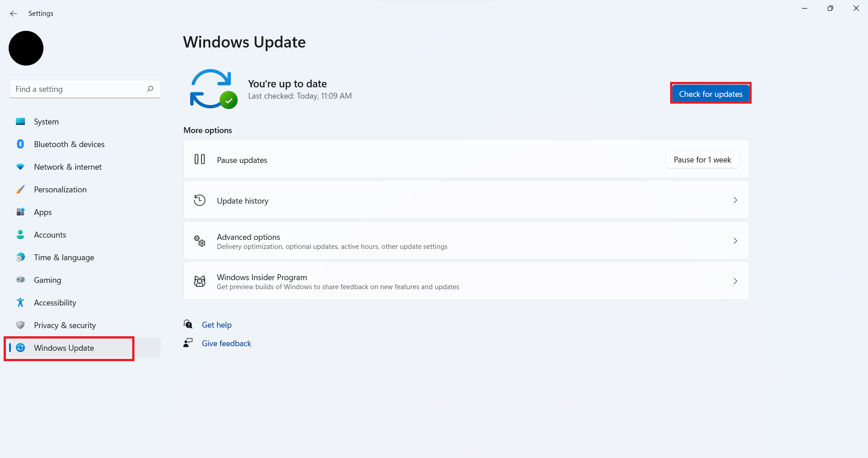Click the Advanced options gears icon

pos(200,241)
